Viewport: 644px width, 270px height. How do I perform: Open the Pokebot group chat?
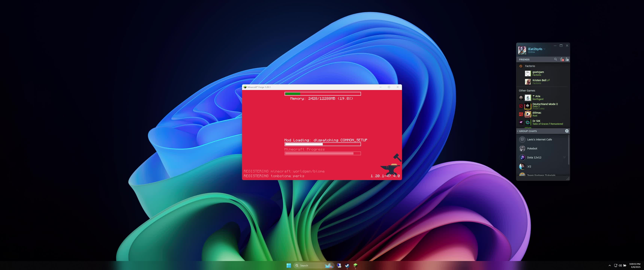532,148
